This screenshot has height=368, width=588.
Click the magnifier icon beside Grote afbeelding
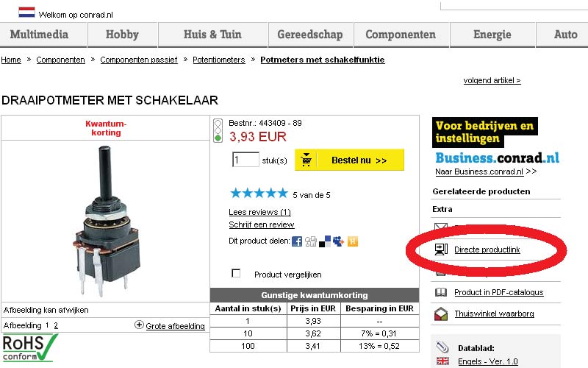(x=139, y=325)
